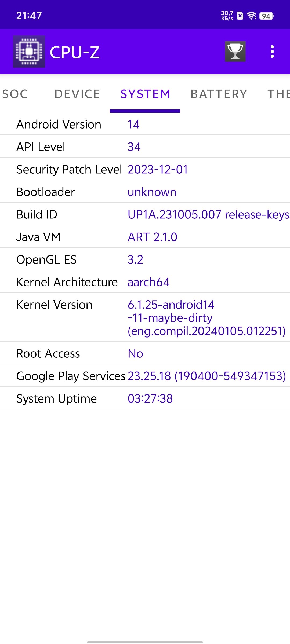This screenshot has width=290, height=644.
Task: Switch to the BATTERY tab
Action: tap(219, 94)
